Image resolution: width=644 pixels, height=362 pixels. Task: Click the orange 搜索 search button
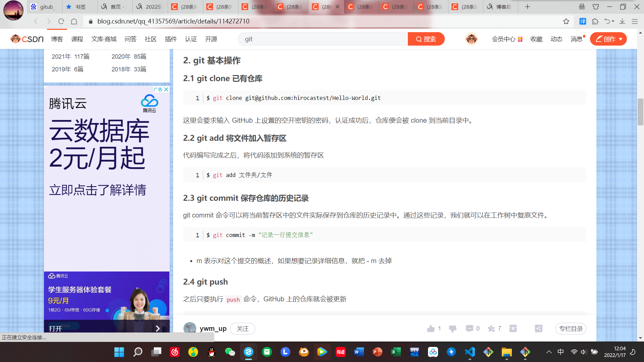(x=426, y=39)
